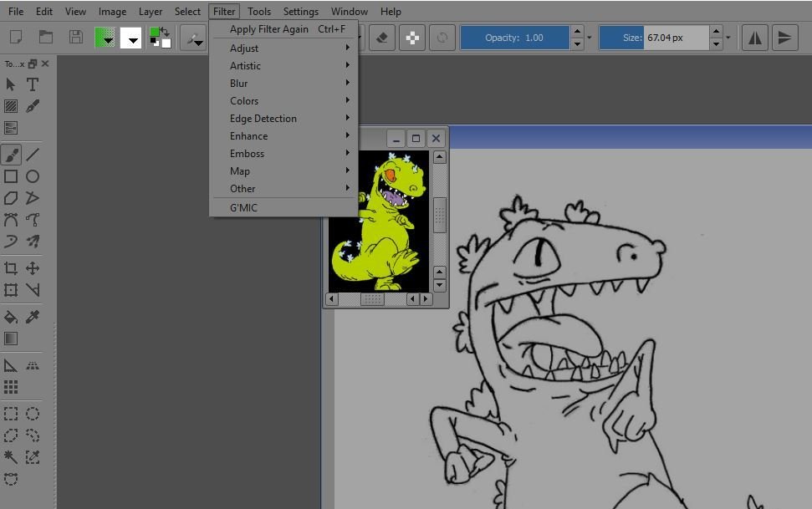Image resolution: width=812 pixels, height=509 pixels.
Task: Select the Freehand Path tool
Action: click(32, 220)
